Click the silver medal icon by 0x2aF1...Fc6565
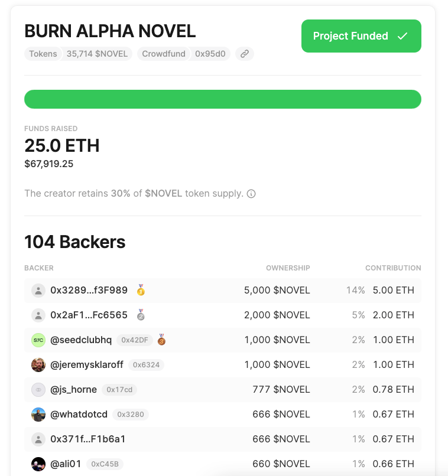Screen dimensions: 448x476 click(x=141, y=315)
